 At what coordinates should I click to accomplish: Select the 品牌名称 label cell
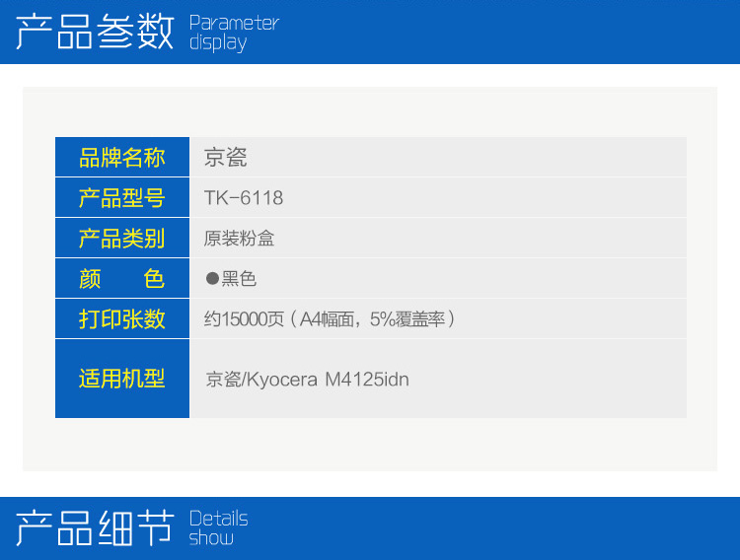click(122, 157)
